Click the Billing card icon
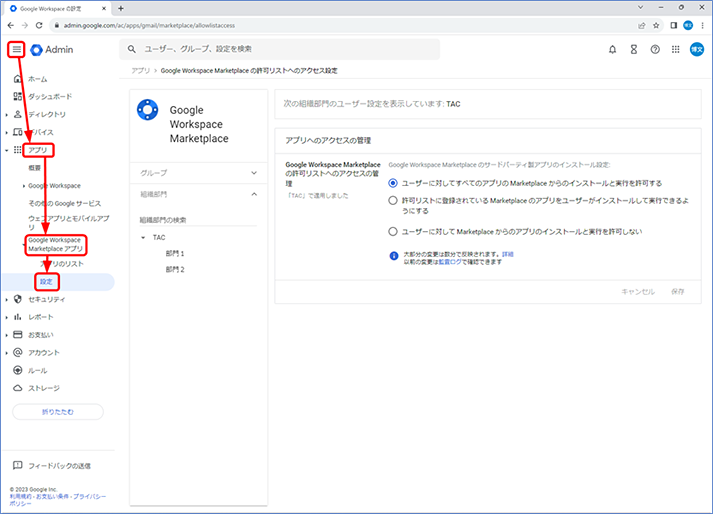 pos(18,335)
